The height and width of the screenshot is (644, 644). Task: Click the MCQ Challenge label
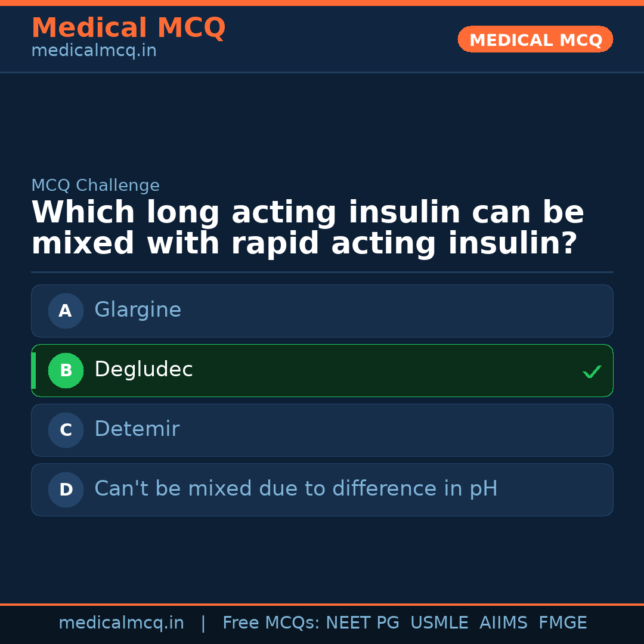pyautogui.click(x=95, y=185)
